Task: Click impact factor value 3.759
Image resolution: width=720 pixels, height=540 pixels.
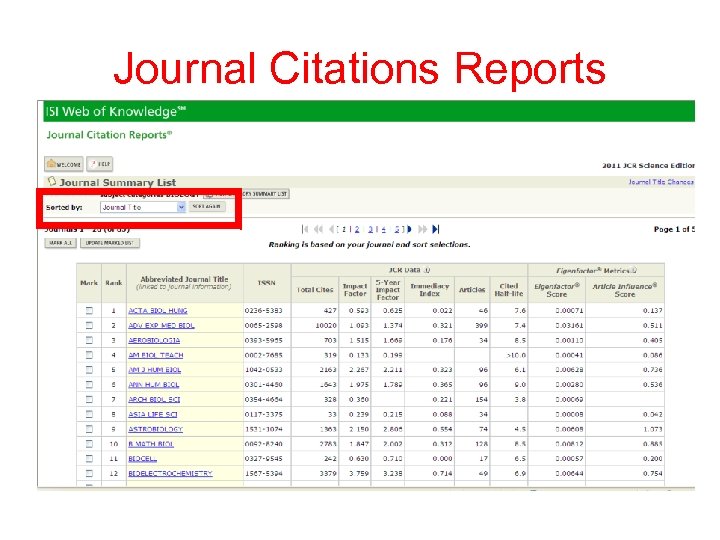Action: point(359,473)
